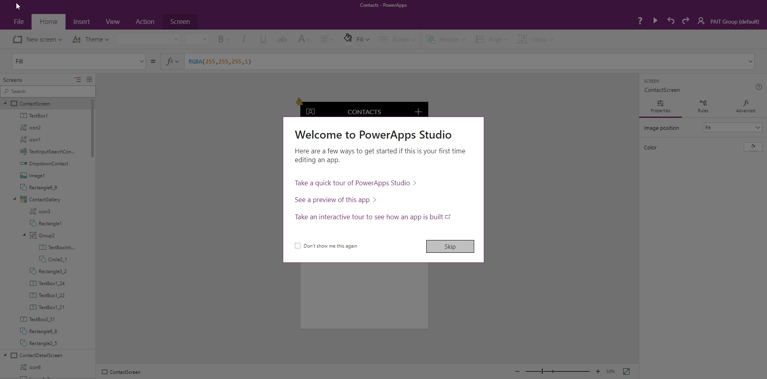Apply Underline formatting
The width and height of the screenshot is (767, 379).
263,40
